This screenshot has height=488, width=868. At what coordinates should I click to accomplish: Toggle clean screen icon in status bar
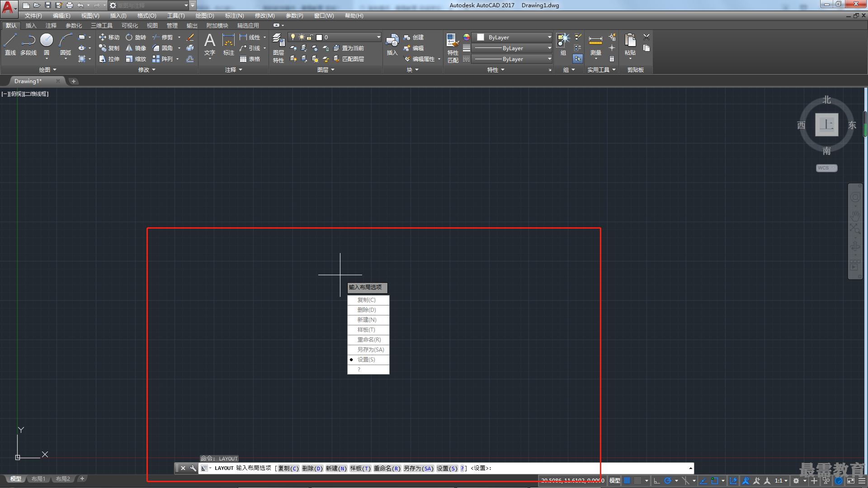pos(851,481)
